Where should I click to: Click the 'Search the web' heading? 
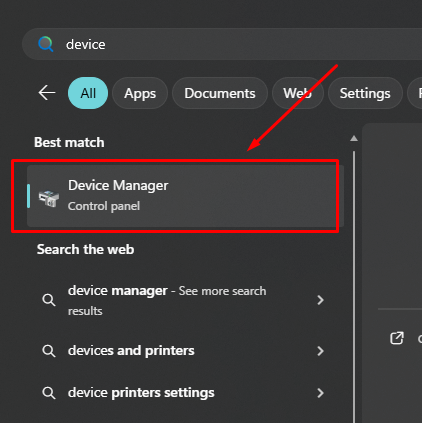(86, 249)
